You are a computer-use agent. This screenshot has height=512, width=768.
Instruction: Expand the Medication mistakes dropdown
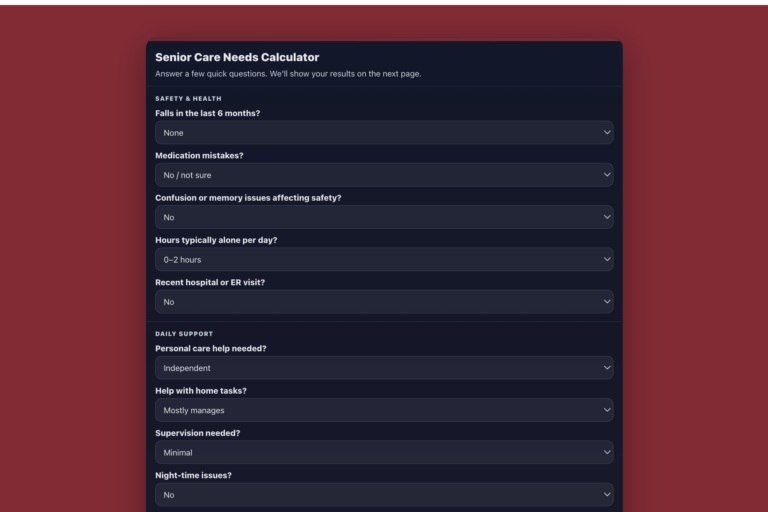[x=384, y=175]
